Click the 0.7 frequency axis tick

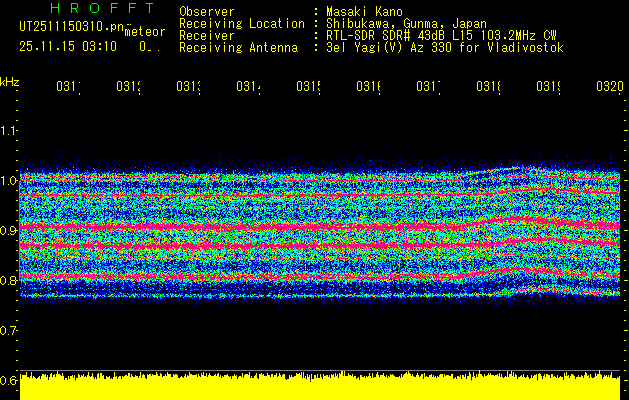(x=10, y=330)
